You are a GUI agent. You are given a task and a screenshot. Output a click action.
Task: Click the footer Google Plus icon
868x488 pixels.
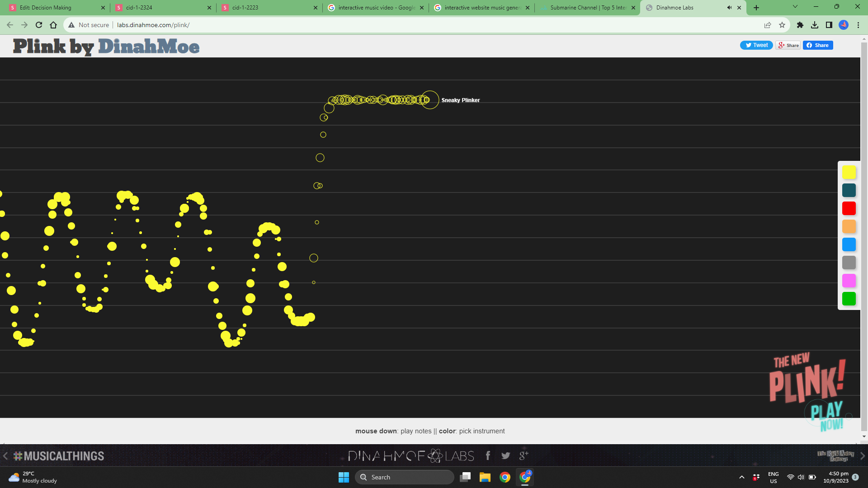524,455
